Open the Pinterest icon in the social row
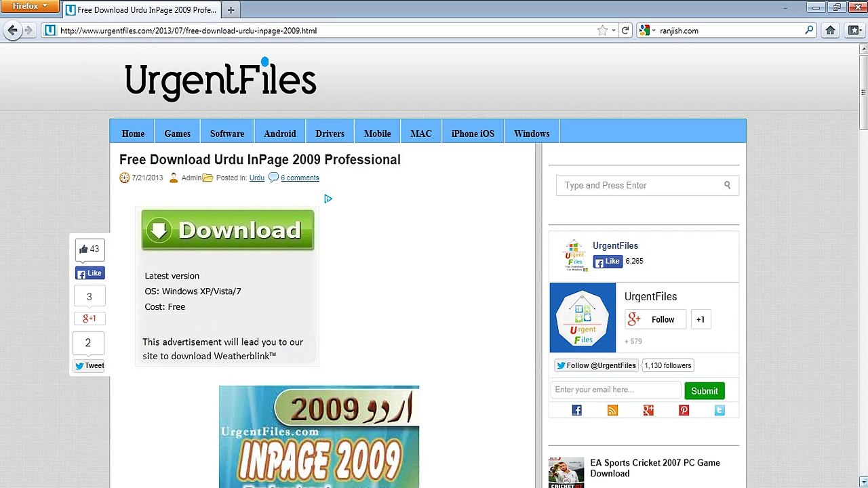The height and width of the screenshot is (488, 868). [x=684, y=410]
